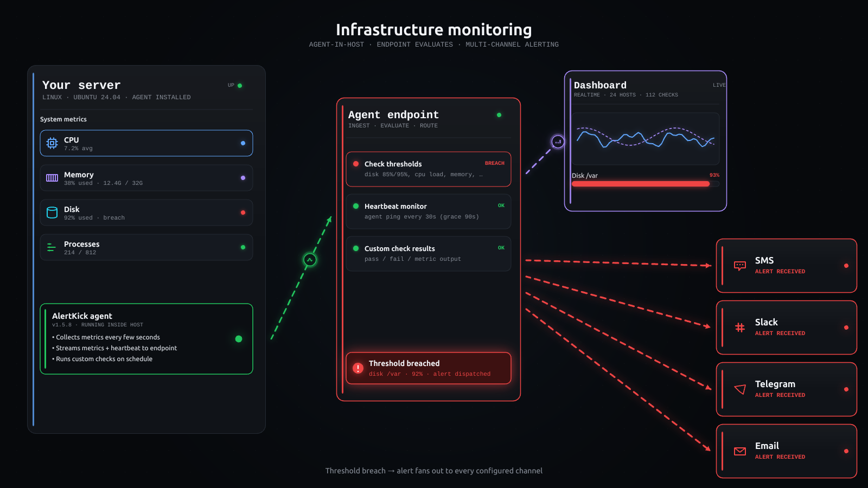Click the red Check thresholds status dot
The height and width of the screenshot is (488, 868).
(356, 164)
